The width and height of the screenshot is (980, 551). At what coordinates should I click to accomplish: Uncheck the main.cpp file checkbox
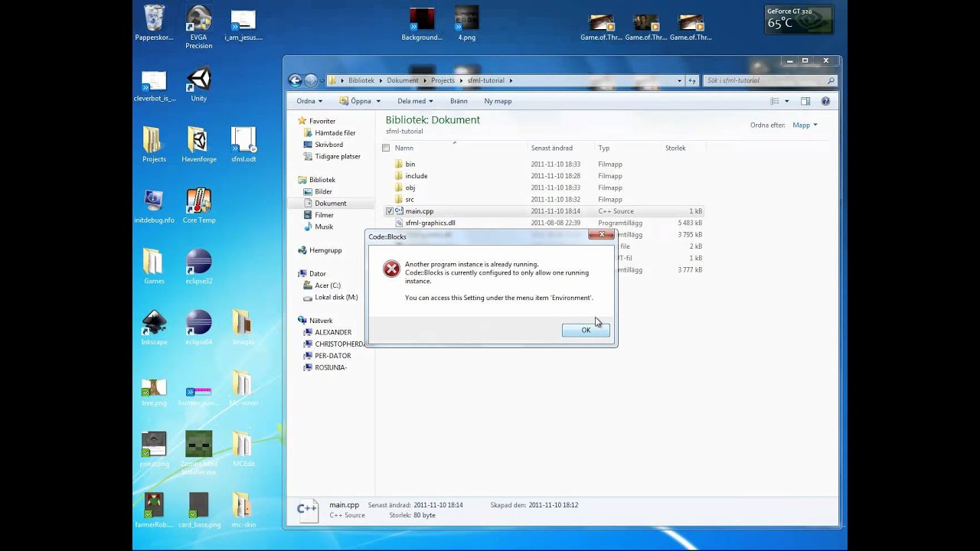pyautogui.click(x=389, y=211)
